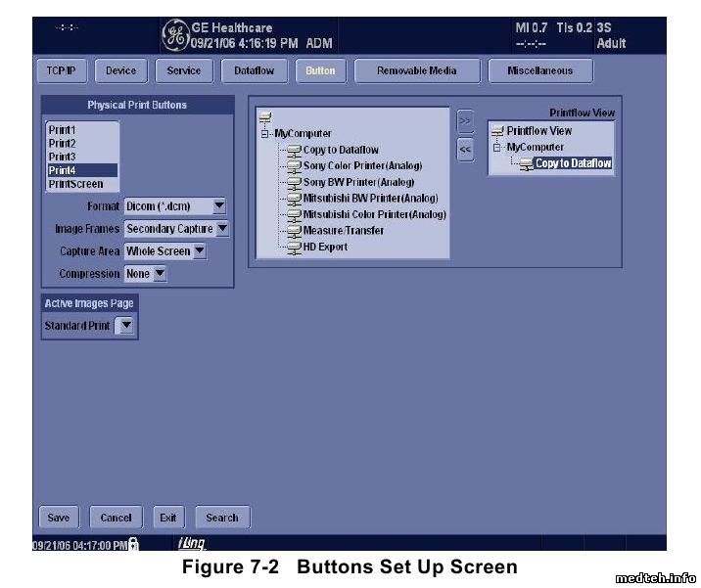This screenshot has width=701, height=588.
Task: Click the Mitsubishi Color Printer device icon
Action: (x=295, y=214)
